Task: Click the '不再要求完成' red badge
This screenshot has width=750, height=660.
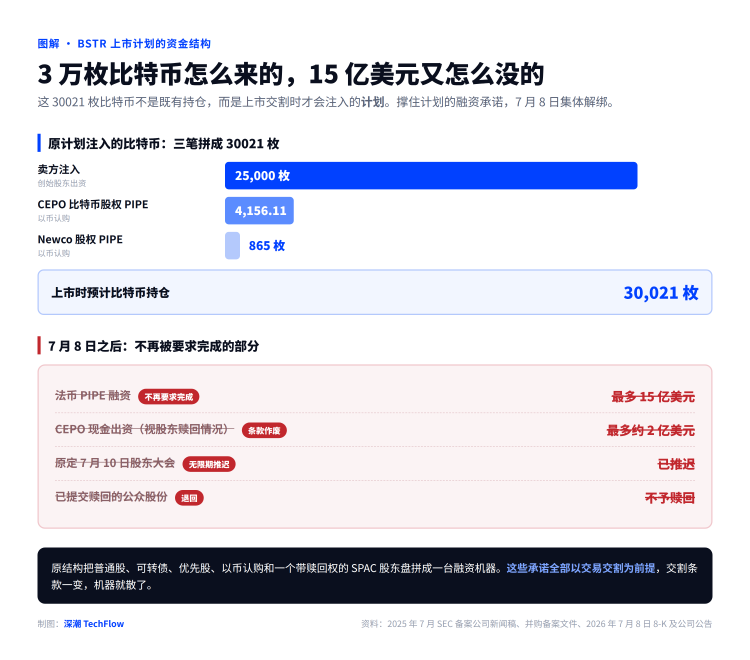Action: point(168,396)
